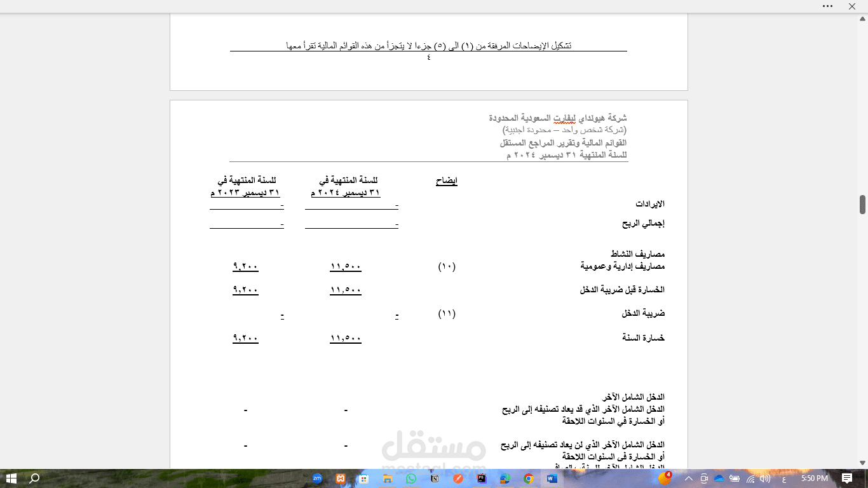Click the 'خسارة السنة' row label

643,338
